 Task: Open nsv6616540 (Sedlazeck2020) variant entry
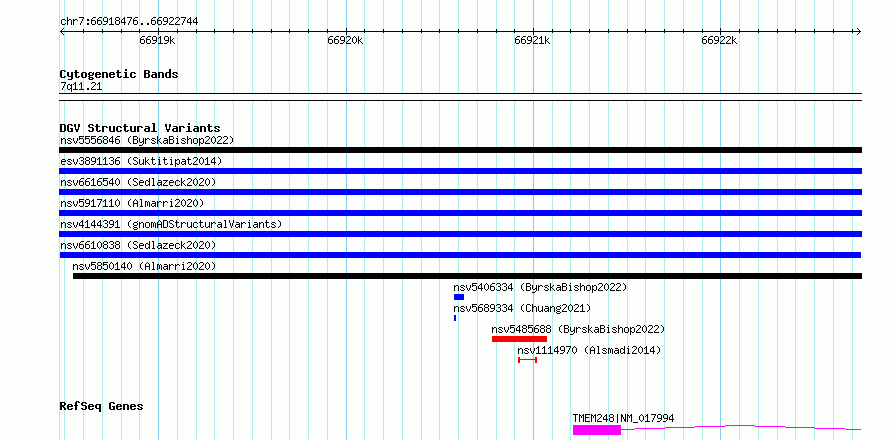point(138,182)
